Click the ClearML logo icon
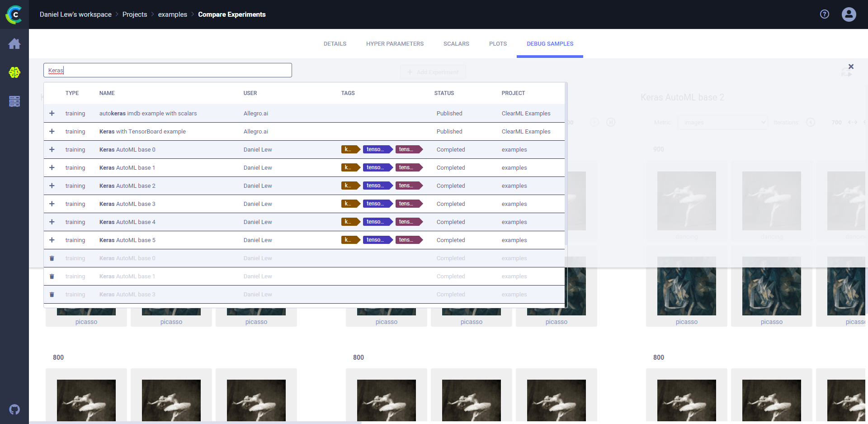 point(14,14)
